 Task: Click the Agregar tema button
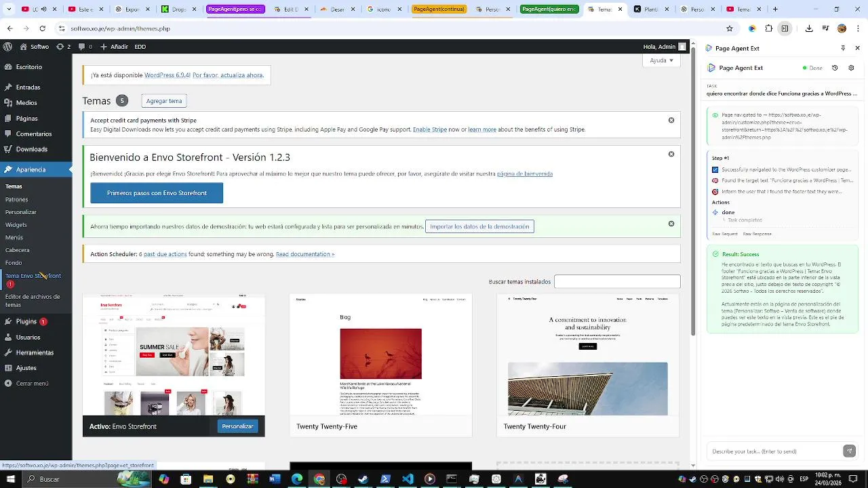click(164, 101)
